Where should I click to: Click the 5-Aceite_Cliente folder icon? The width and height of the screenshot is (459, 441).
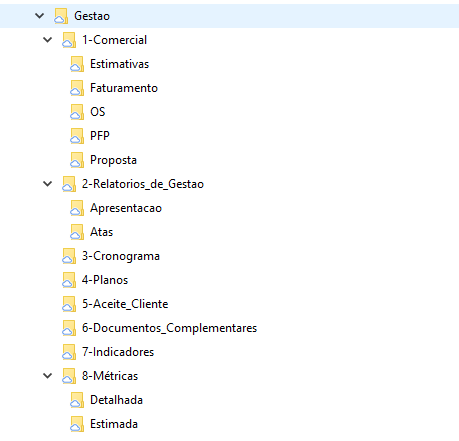click(x=69, y=304)
